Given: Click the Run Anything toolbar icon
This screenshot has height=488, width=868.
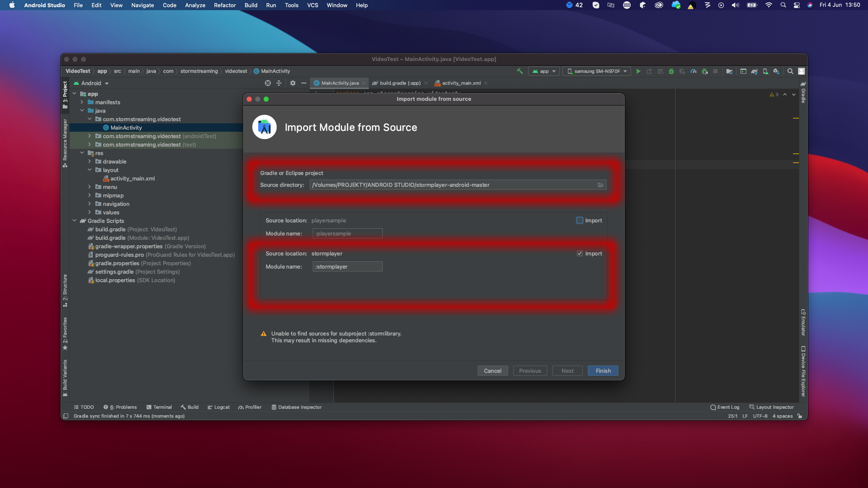Looking at the screenshot, I should [743, 71].
